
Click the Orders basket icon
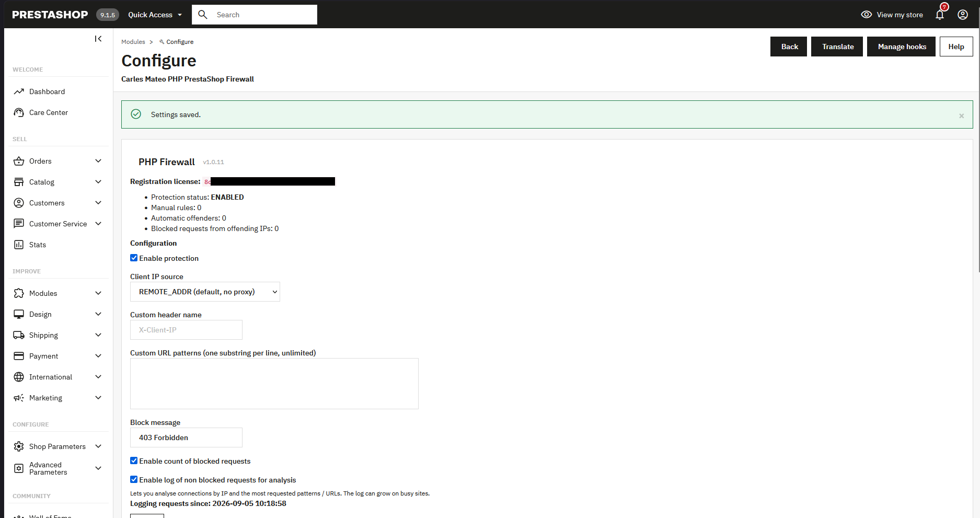click(19, 161)
